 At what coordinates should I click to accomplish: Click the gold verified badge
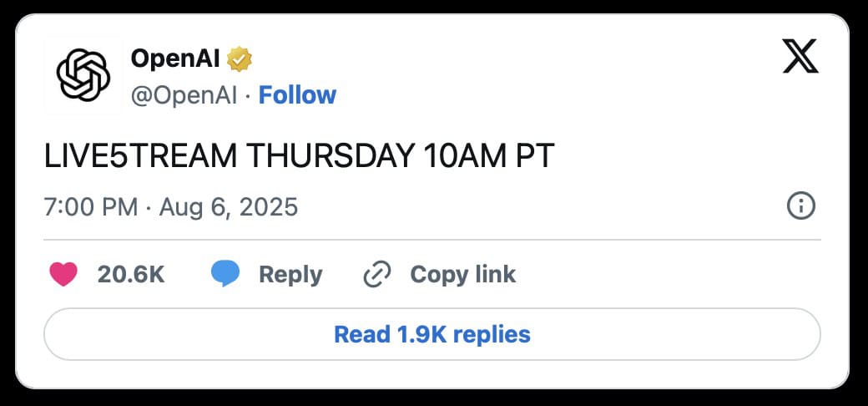(240, 59)
